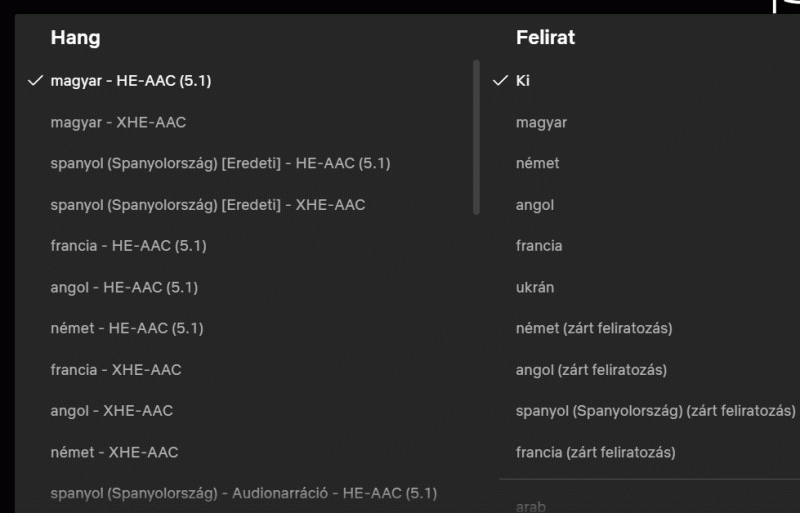Pick angol XHE-AAC audio track
This screenshot has width=800, height=513.
(x=111, y=411)
